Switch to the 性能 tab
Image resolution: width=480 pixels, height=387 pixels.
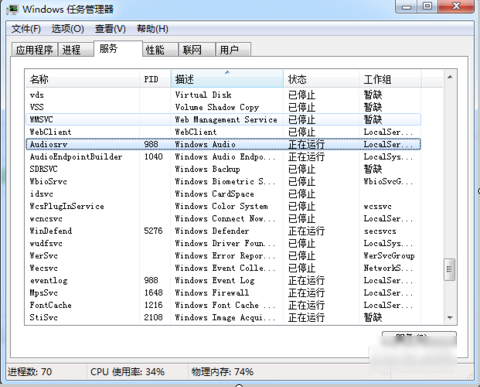(x=160, y=50)
